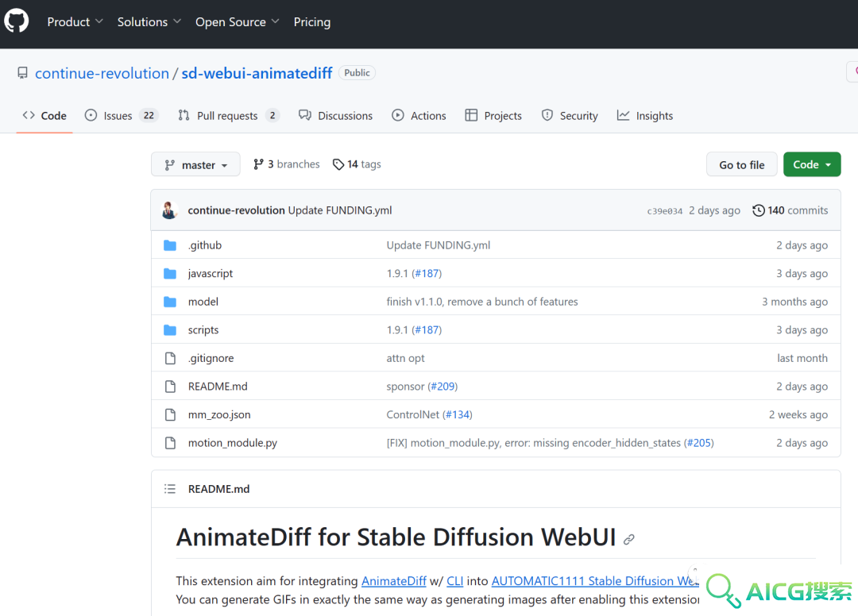View the 3 branches link
Screen dimensions: 858x616
click(287, 164)
